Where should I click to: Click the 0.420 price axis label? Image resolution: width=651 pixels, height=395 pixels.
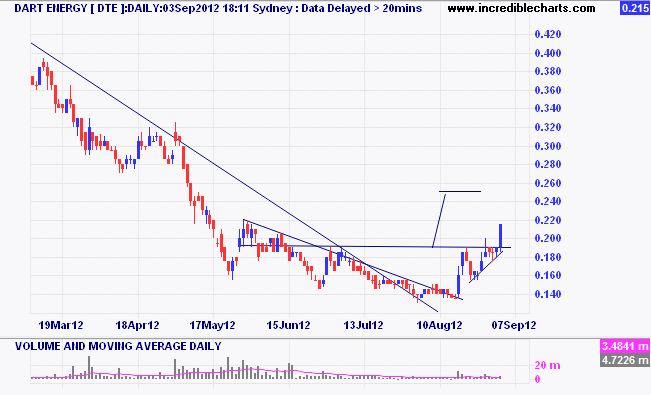coord(548,34)
